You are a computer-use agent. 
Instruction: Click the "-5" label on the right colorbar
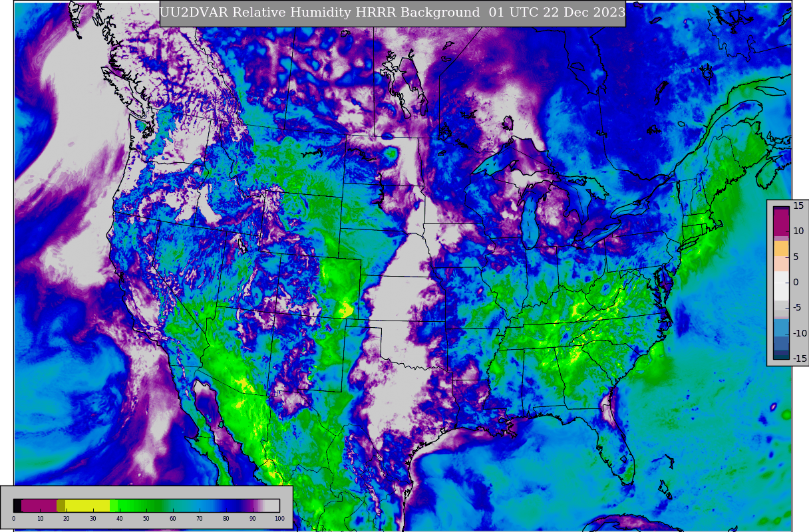click(x=798, y=307)
